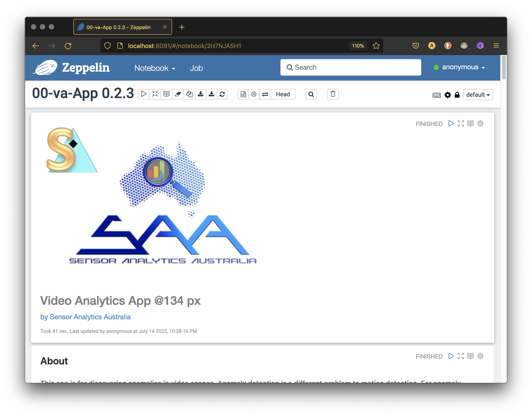
Task: Toggle note permissions lock icon
Action: point(457,95)
